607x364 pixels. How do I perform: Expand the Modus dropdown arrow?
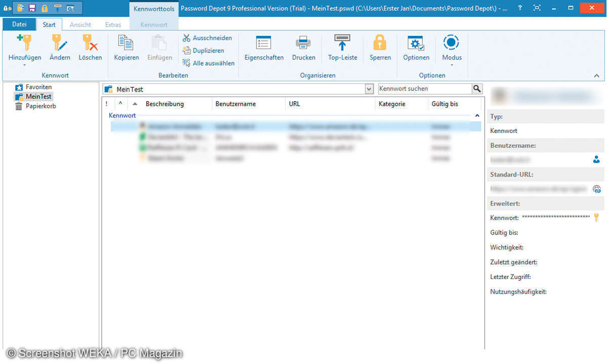click(452, 65)
